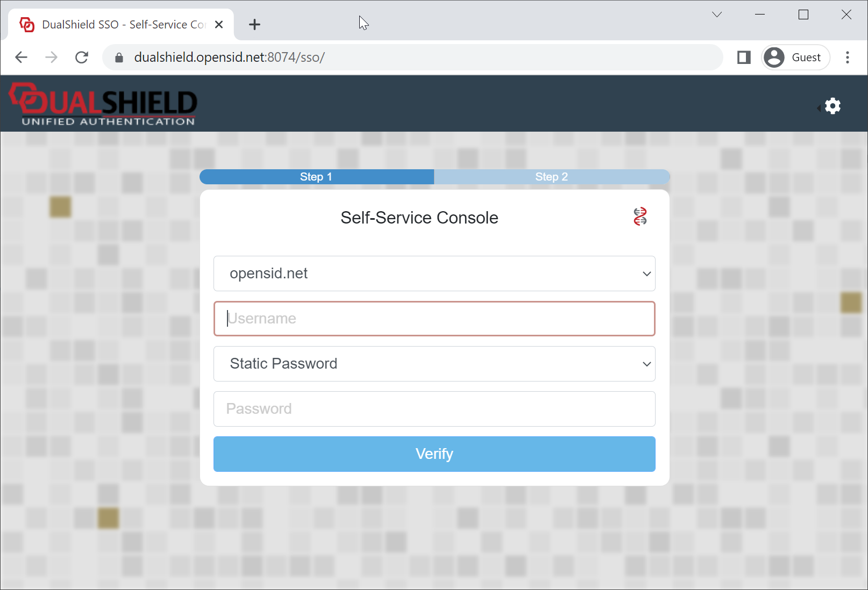Image resolution: width=868 pixels, height=590 pixels.
Task: Click the Guest profile button
Action: (x=795, y=57)
